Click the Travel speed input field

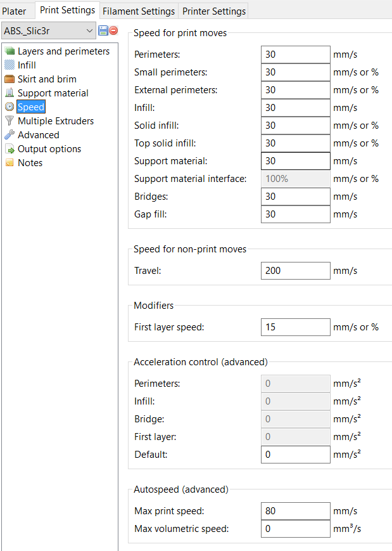pos(295,271)
